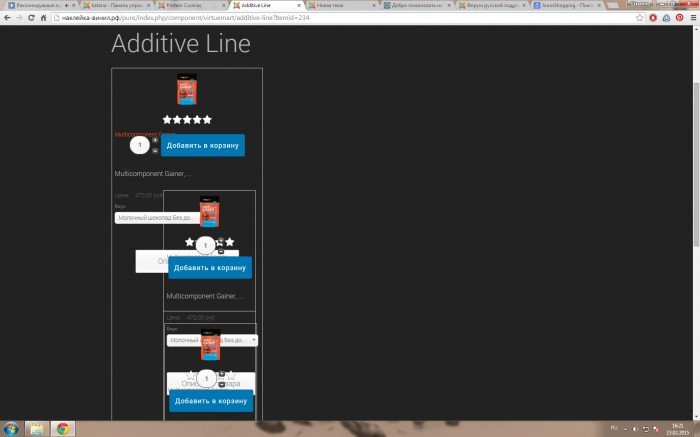Open the bottom product's gainer image
Image resolution: width=700 pixels, height=437 pixels.
click(210, 345)
